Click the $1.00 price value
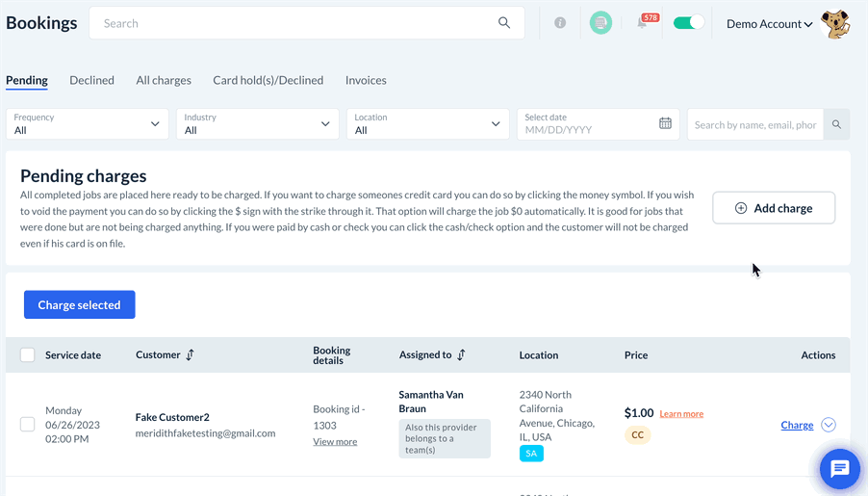Viewport: 868px width, 496px height. (x=639, y=413)
